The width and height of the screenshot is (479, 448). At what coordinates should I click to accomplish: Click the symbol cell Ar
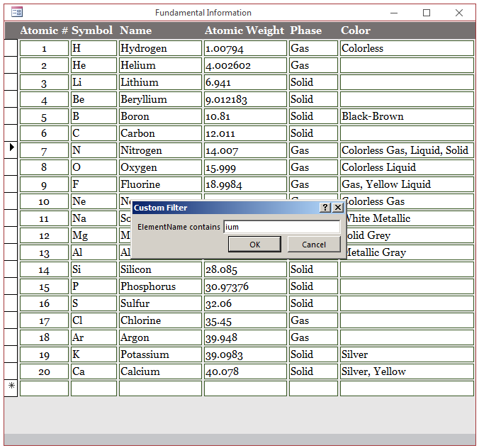[94, 337]
